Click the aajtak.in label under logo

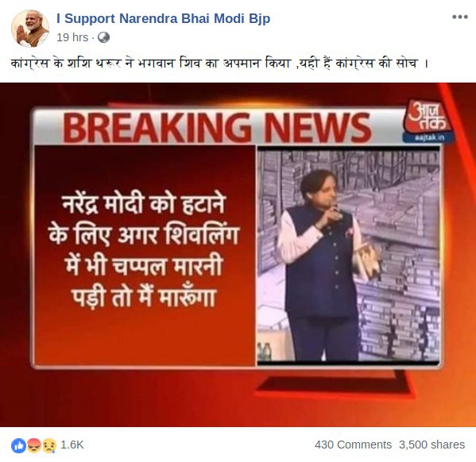[x=428, y=137]
